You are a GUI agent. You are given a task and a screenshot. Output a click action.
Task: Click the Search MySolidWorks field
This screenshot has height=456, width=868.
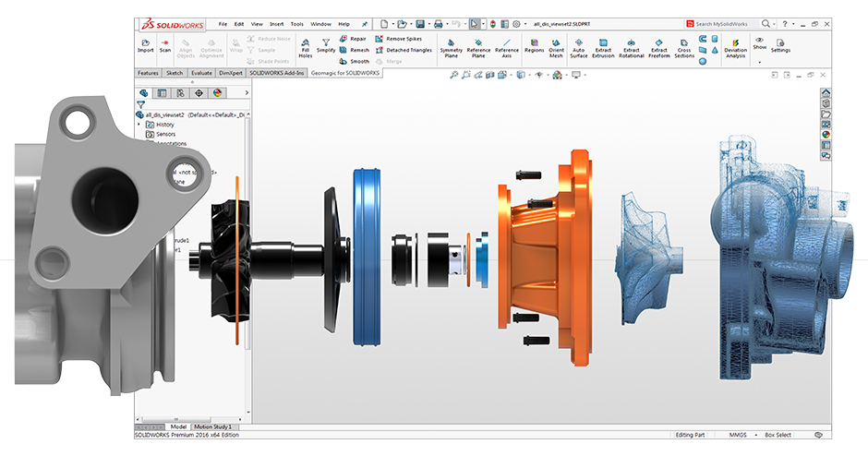click(x=725, y=24)
